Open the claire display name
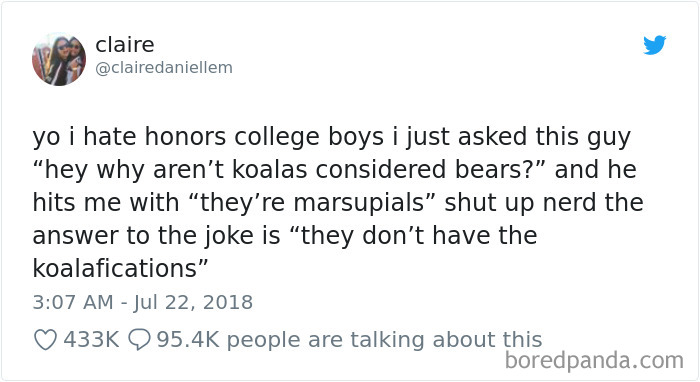Screen dimensions: 700x382 coord(125,44)
